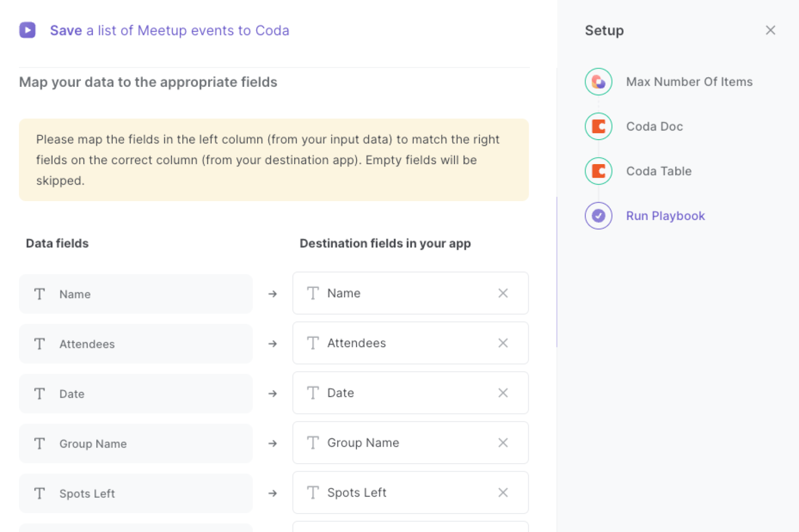
Task: Click the text-type icon in Group Name destination field
Action: click(313, 443)
